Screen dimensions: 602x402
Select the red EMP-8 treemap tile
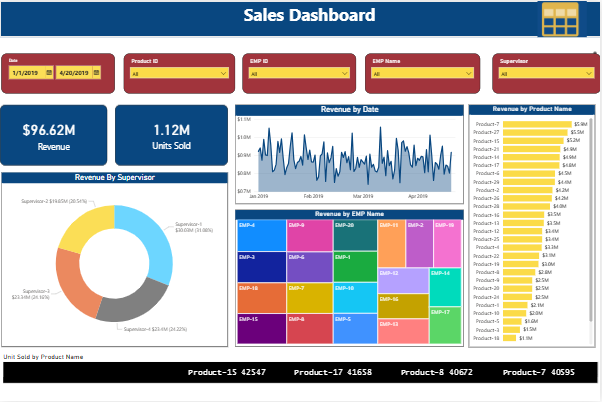point(309,329)
